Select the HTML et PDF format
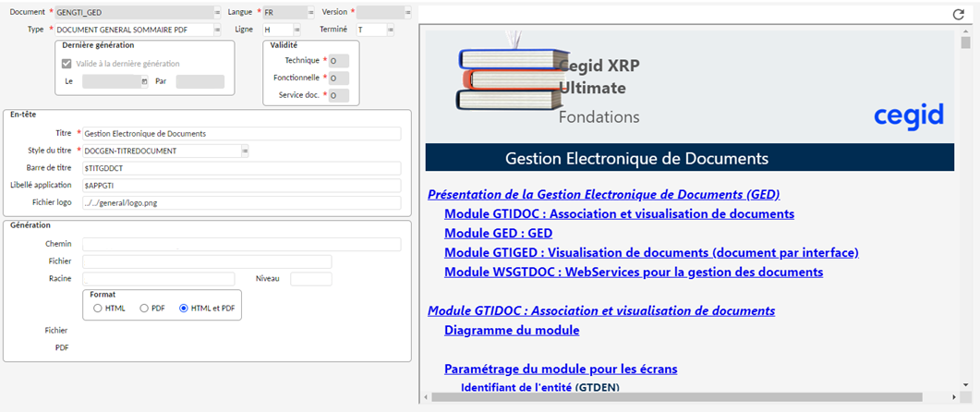 [183, 308]
